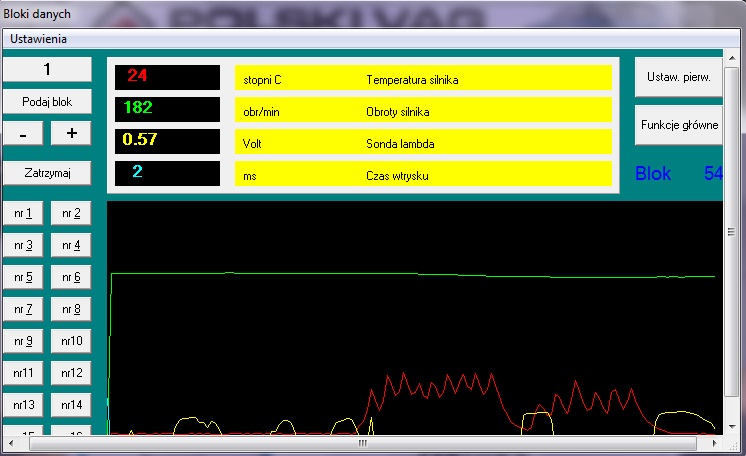Screen dimensions: 746x456
Task: Increase block number with plus button
Action: click(71, 133)
